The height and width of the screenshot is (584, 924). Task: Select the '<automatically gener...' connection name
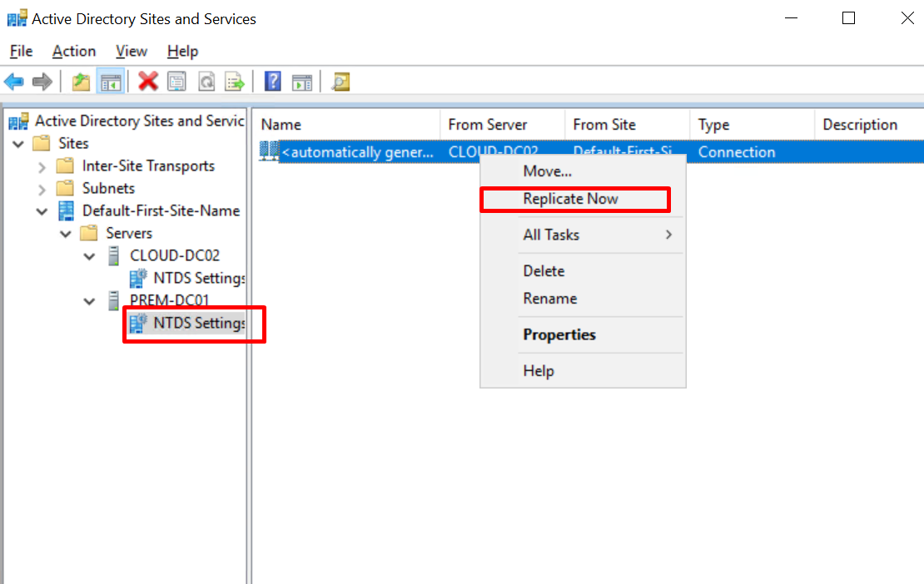(x=358, y=152)
